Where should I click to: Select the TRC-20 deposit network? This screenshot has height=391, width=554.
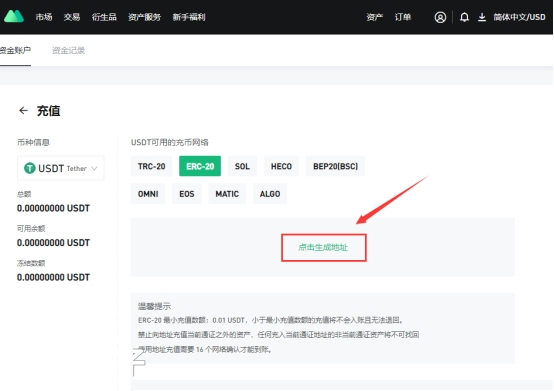(151, 166)
